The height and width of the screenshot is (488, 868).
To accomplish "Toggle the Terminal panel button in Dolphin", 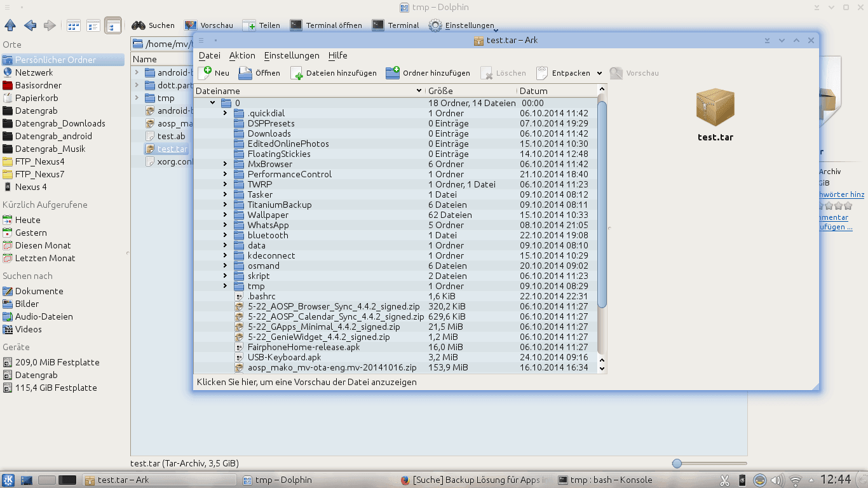I will click(x=396, y=25).
